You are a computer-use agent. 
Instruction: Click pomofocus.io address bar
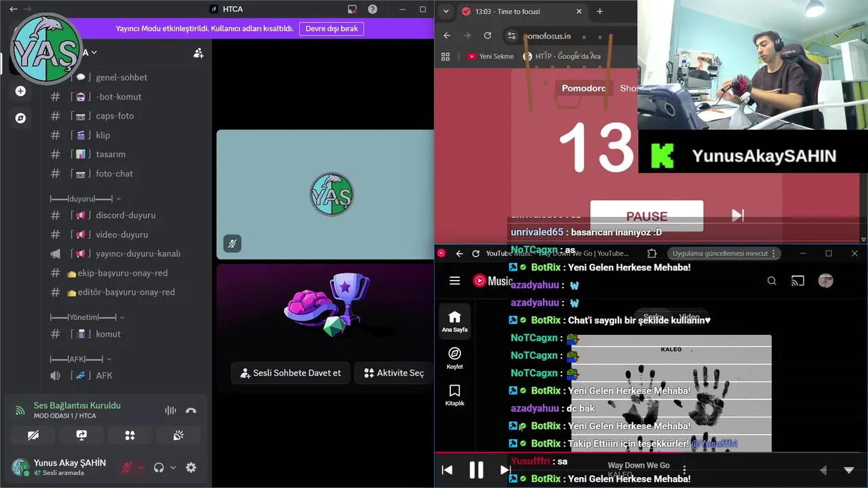pyautogui.click(x=547, y=36)
